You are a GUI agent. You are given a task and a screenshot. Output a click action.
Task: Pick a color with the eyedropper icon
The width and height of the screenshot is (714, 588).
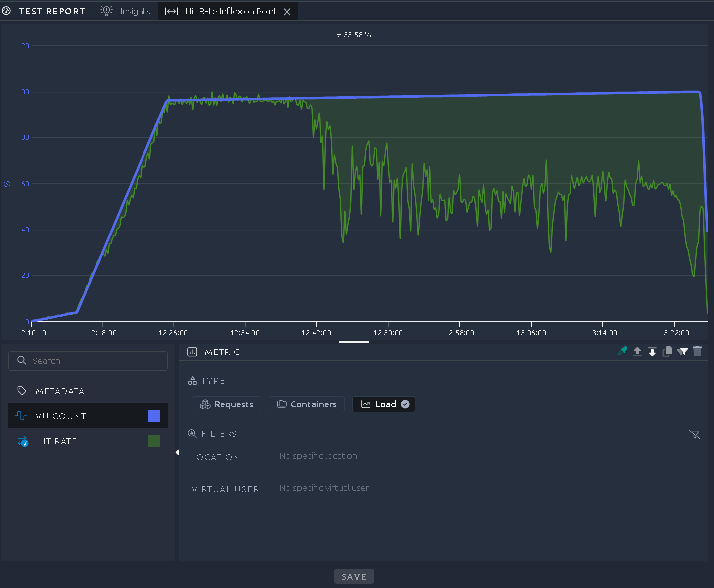pyautogui.click(x=622, y=351)
